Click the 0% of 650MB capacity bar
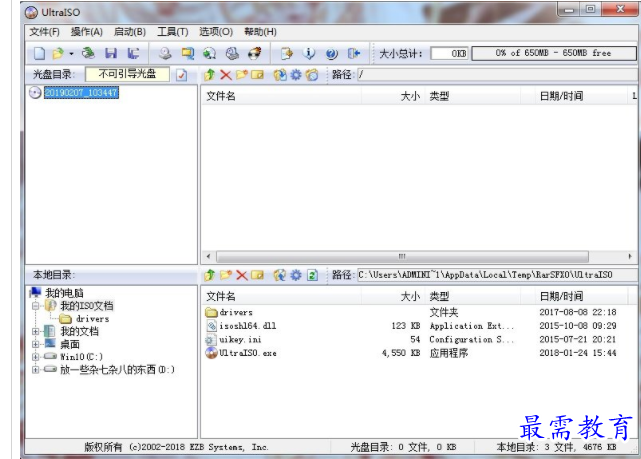The image size is (641, 459). (554, 53)
